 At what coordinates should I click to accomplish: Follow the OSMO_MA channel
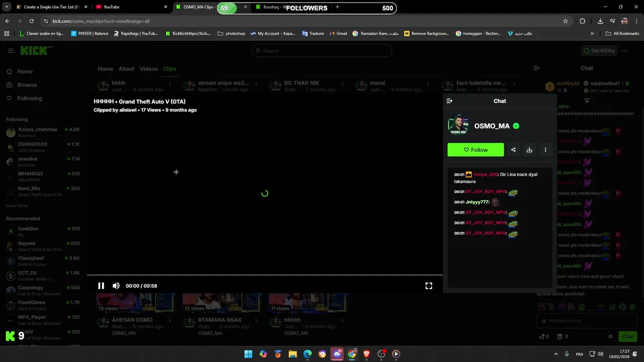coord(475,150)
